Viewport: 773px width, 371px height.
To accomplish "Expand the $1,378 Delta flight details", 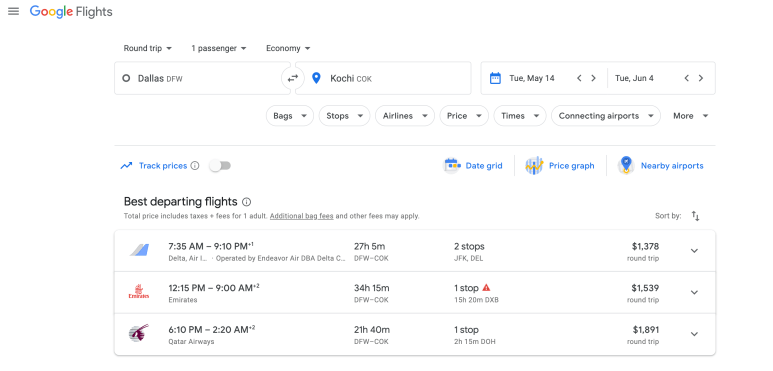I will (x=694, y=251).
